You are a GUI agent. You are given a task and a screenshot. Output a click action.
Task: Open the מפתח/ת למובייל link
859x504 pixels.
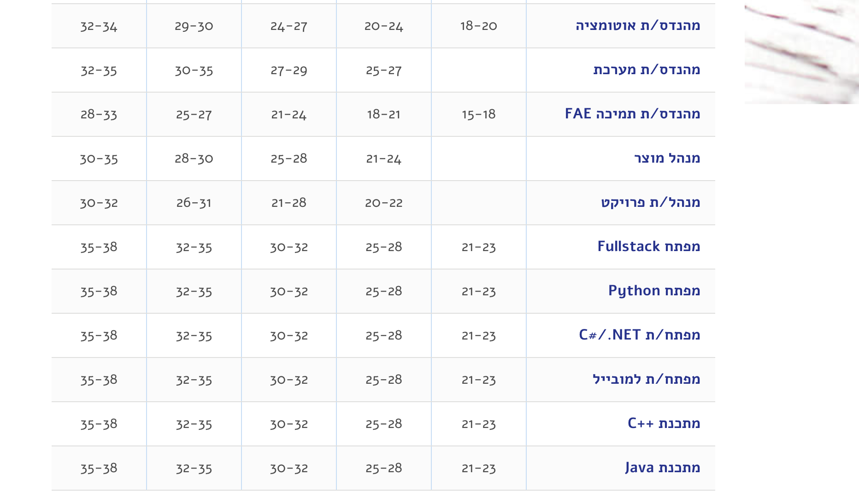(646, 379)
